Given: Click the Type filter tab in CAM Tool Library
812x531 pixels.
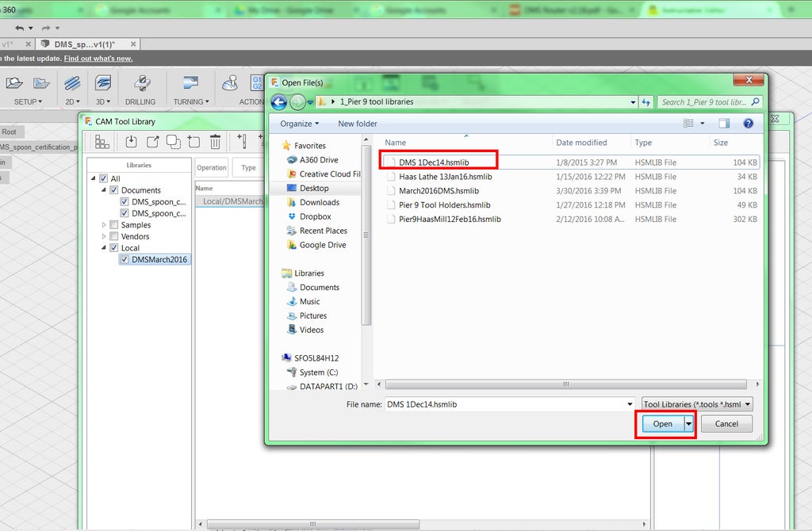Looking at the screenshot, I should (248, 168).
